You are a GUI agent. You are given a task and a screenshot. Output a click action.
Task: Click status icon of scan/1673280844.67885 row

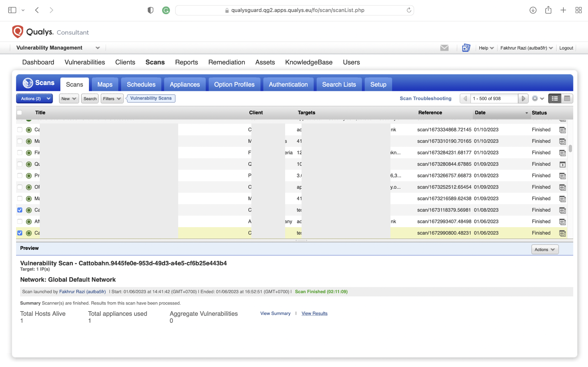[29, 164]
